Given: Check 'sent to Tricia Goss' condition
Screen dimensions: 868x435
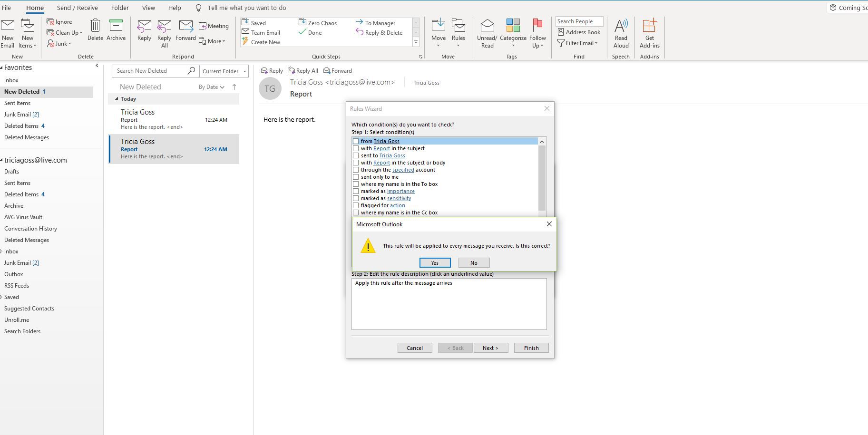Looking at the screenshot, I should [x=356, y=155].
